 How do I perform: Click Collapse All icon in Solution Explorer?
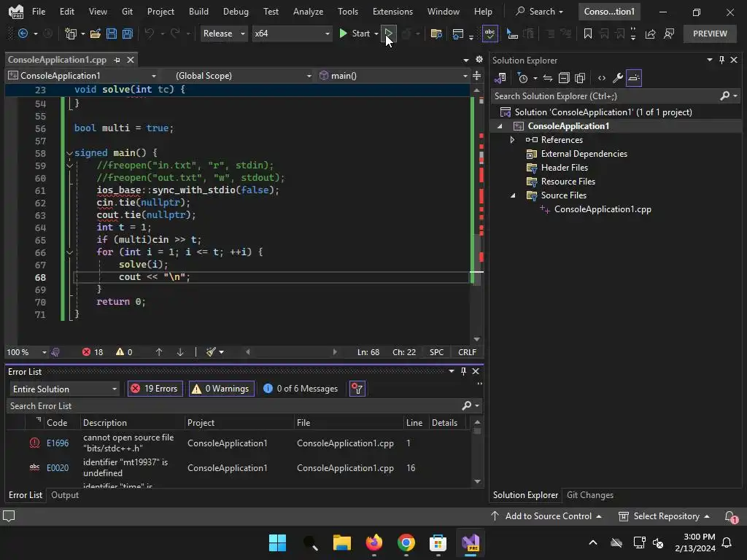tap(564, 78)
